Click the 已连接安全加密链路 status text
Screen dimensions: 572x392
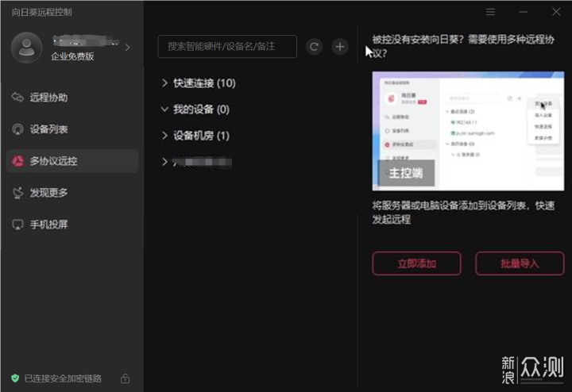[63, 379]
